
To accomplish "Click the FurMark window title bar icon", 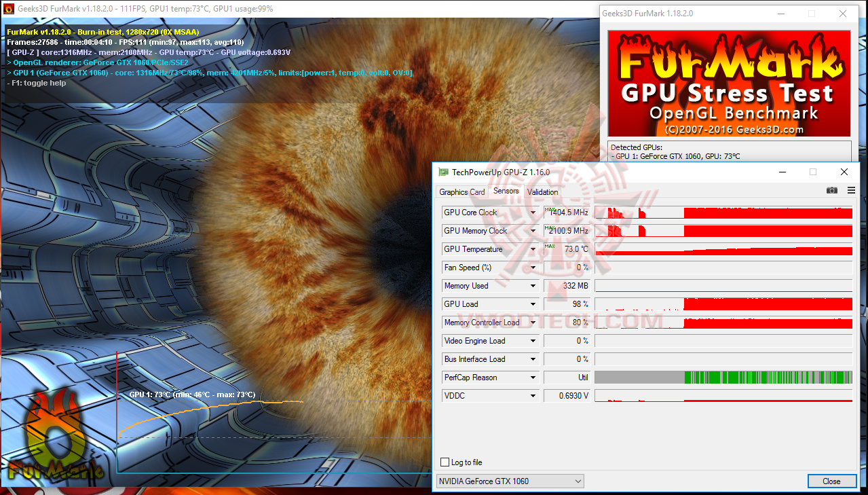I will (9, 9).
